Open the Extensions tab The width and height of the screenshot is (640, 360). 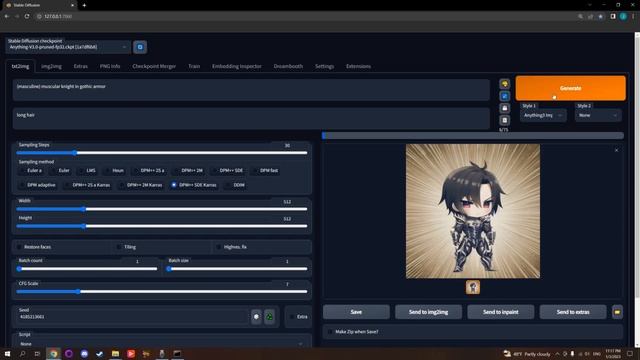click(x=358, y=66)
